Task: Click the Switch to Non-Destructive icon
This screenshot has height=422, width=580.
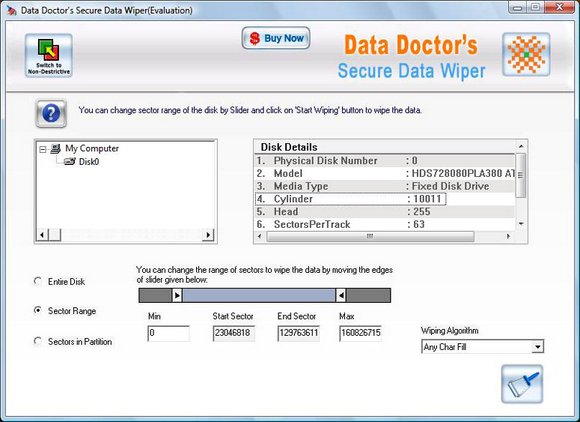Action: 48,55
